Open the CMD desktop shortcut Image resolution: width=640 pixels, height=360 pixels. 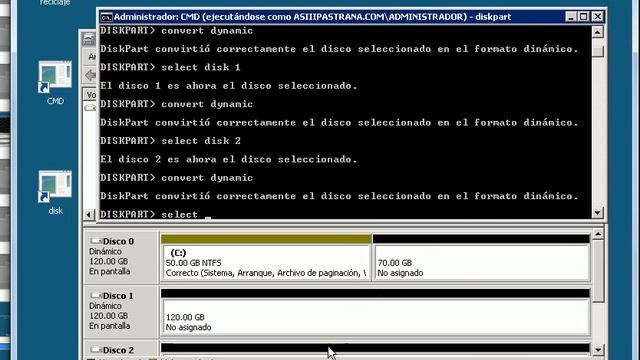pos(55,83)
